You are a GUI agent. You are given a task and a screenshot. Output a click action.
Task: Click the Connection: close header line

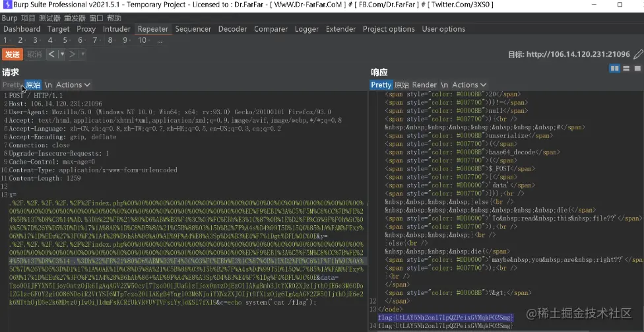[40, 145]
